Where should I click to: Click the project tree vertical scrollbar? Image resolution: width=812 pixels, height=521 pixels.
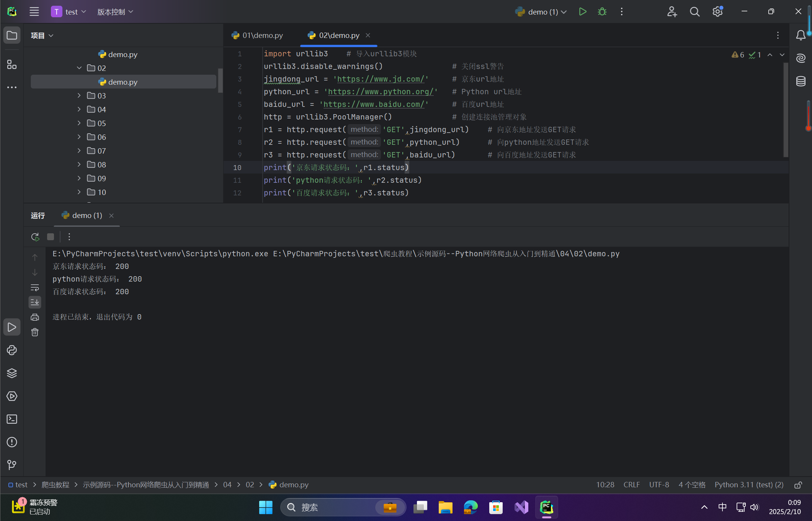[x=221, y=80]
